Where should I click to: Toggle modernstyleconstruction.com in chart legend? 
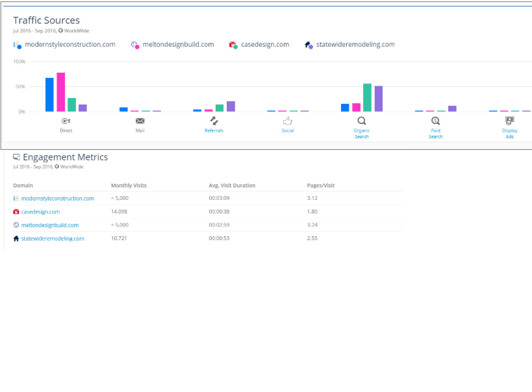[x=70, y=45]
